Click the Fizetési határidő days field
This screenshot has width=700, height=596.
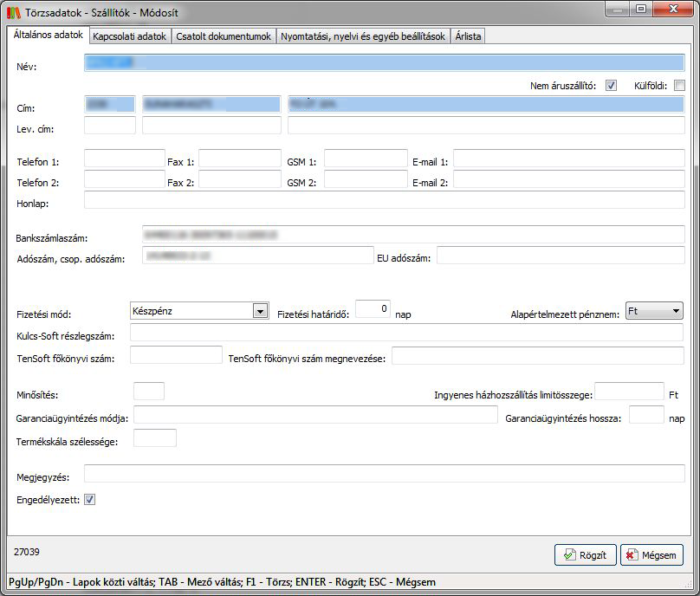373,310
